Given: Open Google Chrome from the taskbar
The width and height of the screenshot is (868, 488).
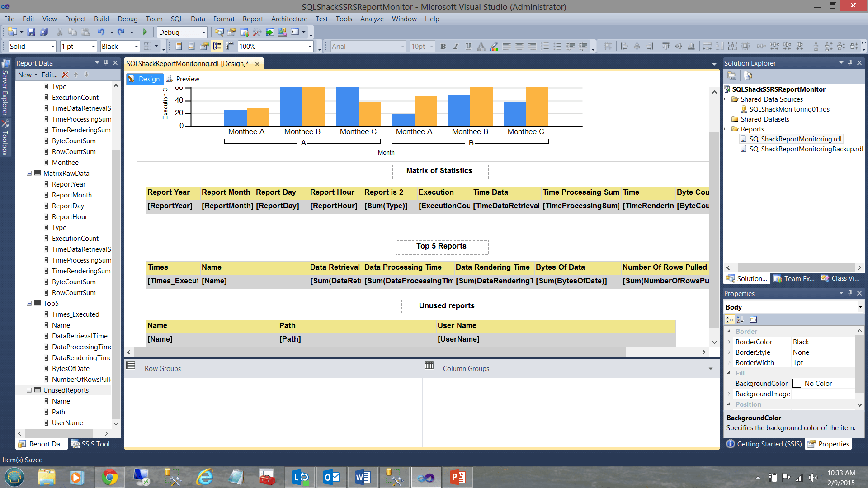Looking at the screenshot, I should coord(109,477).
